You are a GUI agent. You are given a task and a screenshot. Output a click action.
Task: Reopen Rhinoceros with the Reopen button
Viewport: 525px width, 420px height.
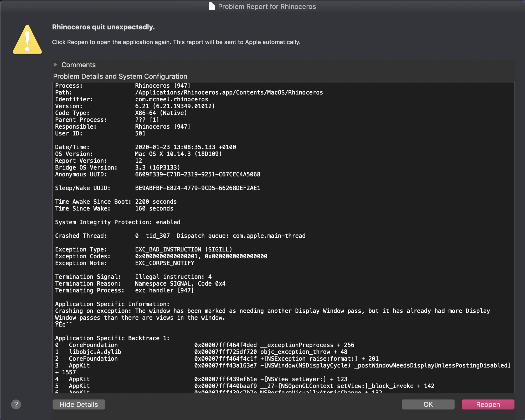tap(488, 405)
